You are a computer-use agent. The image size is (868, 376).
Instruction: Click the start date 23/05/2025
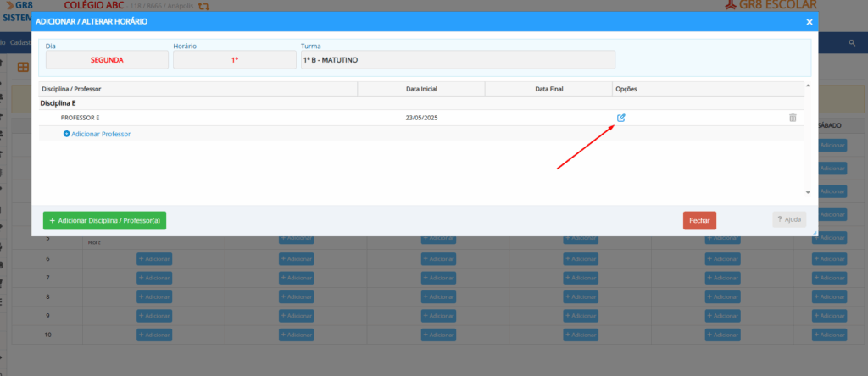421,118
